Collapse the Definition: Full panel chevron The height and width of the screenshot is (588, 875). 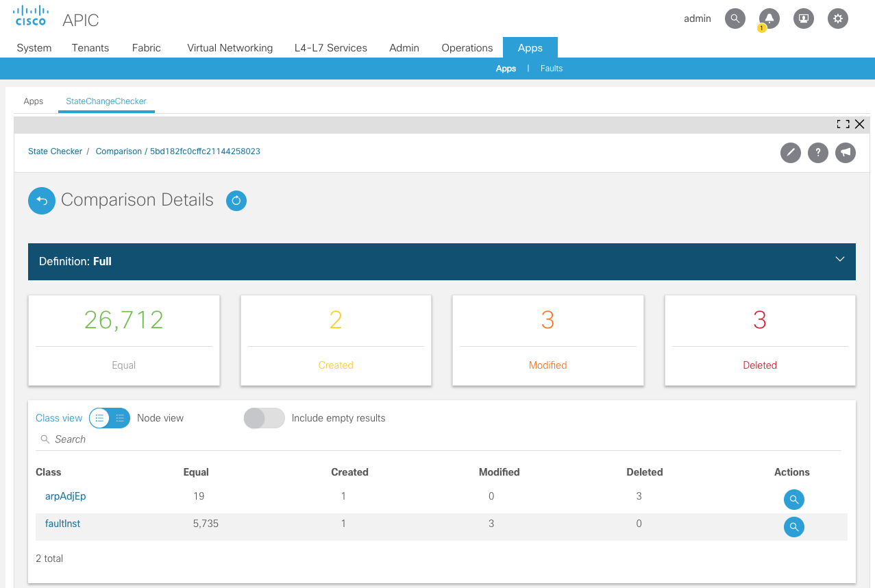(x=840, y=259)
